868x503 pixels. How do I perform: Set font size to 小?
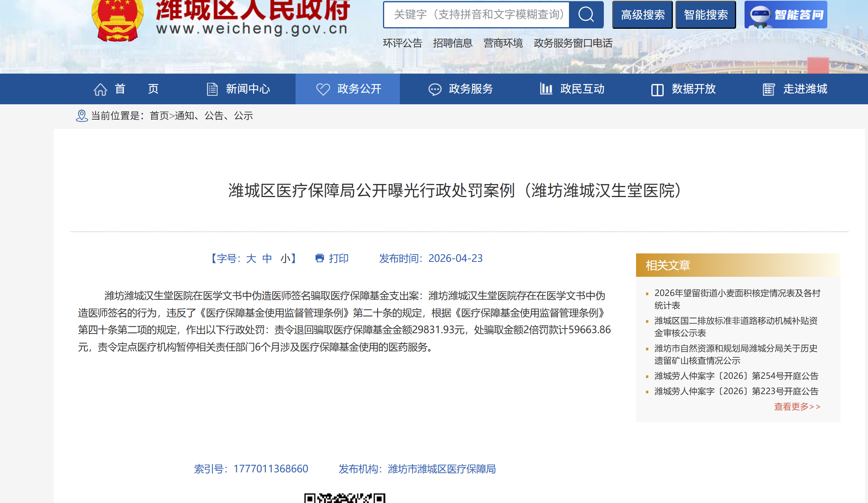(x=285, y=258)
